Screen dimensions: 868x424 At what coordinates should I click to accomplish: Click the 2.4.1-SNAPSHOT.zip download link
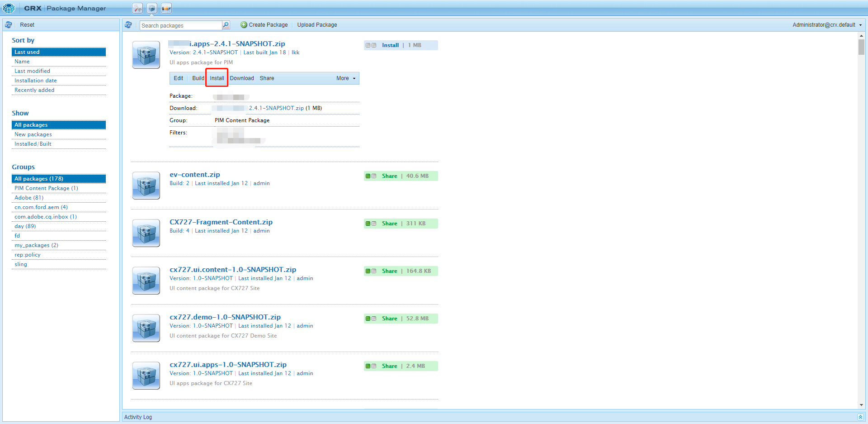pyautogui.click(x=276, y=108)
